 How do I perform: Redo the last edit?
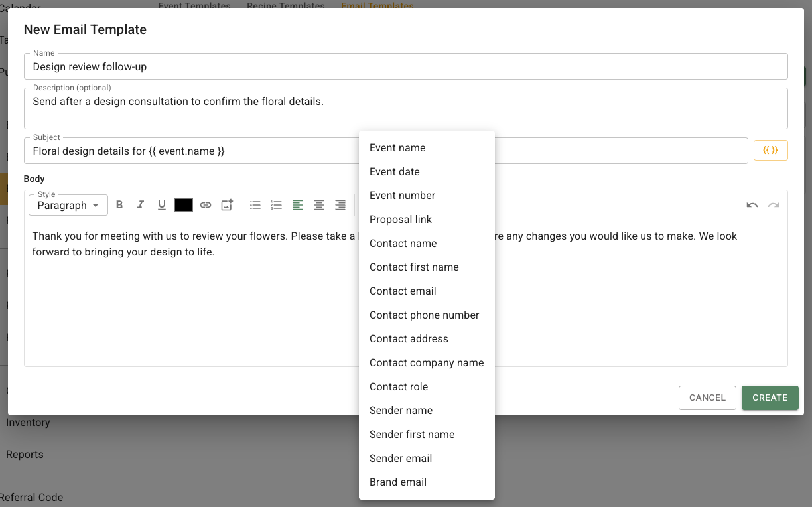click(774, 205)
